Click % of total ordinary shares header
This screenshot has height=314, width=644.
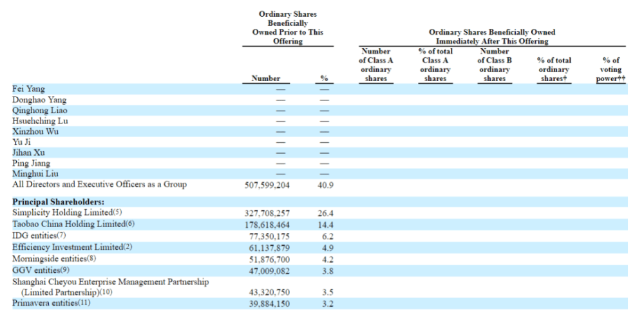(554, 69)
